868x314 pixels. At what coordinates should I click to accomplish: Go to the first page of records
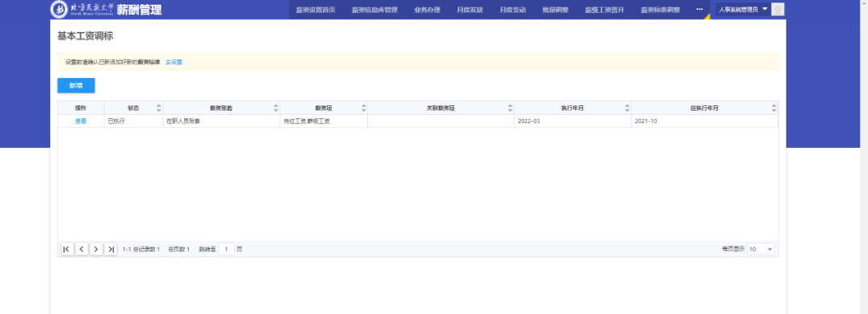point(67,249)
